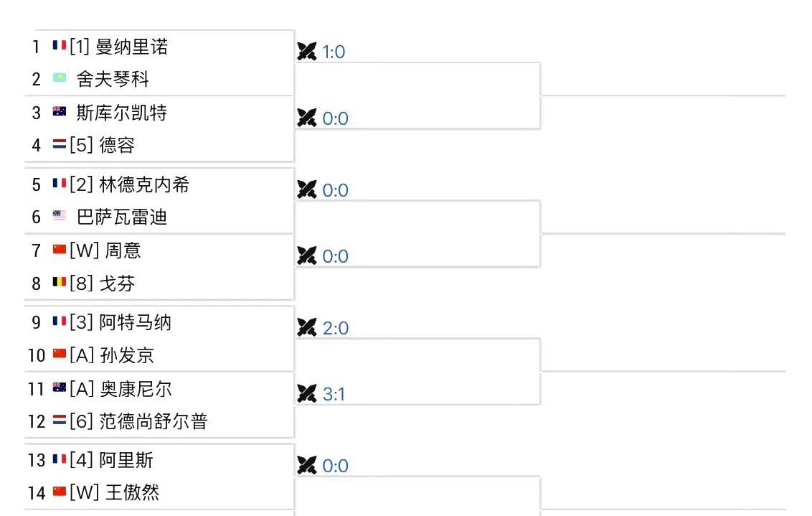Click Kazakhstan flag next to 舍夫琴科

pyautogui.click(x=59, y=78)
